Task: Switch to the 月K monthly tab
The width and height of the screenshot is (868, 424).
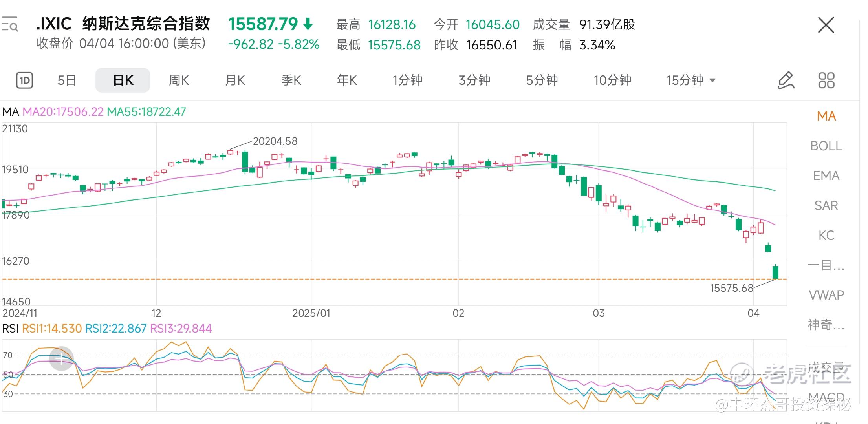Action: click(x=235, y=80)
